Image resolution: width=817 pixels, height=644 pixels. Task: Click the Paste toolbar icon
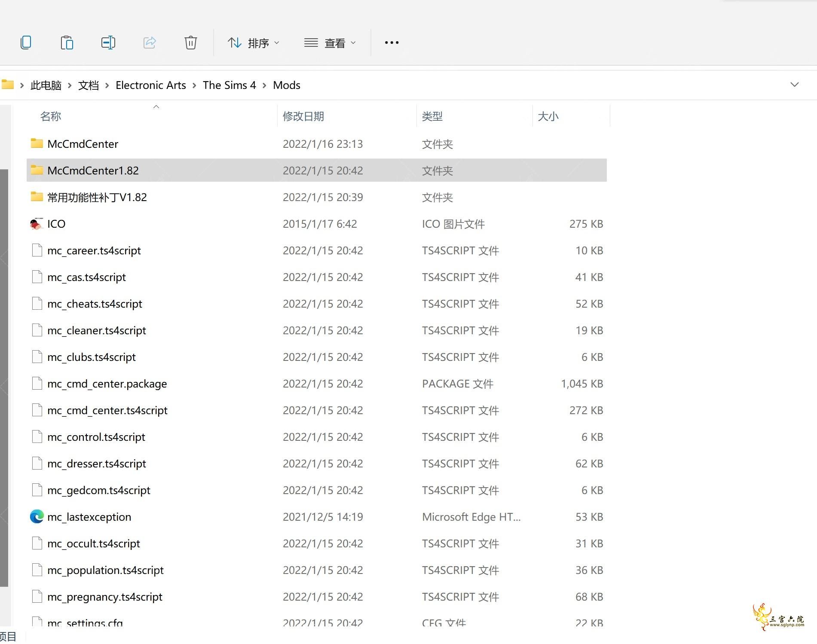pos(67,43)
